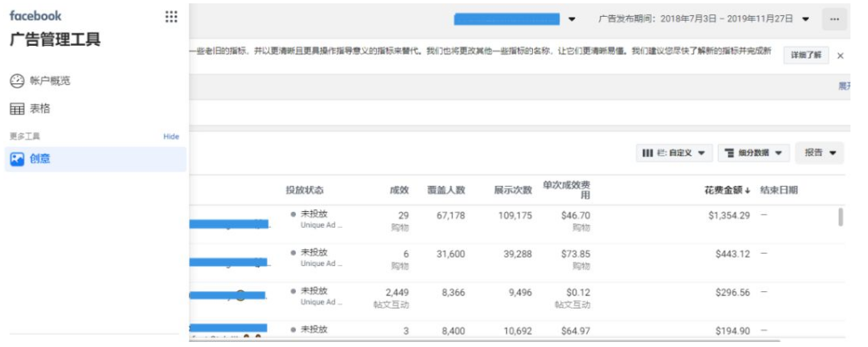Image resolution: width=868 pixels, height=347 pixels.
Task: Click the horizontal table scrollbar
Action: coord(484,340)
